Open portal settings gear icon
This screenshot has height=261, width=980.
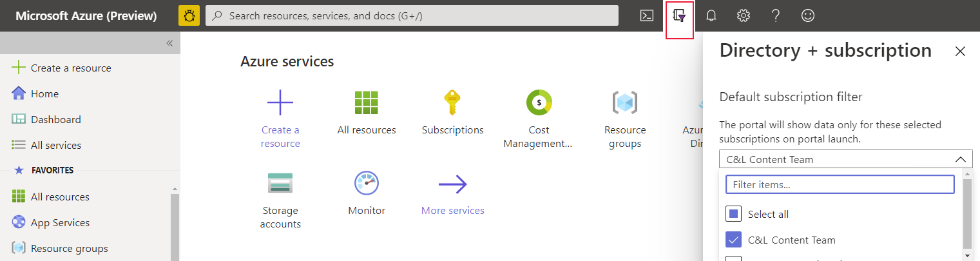coord(744,15)
